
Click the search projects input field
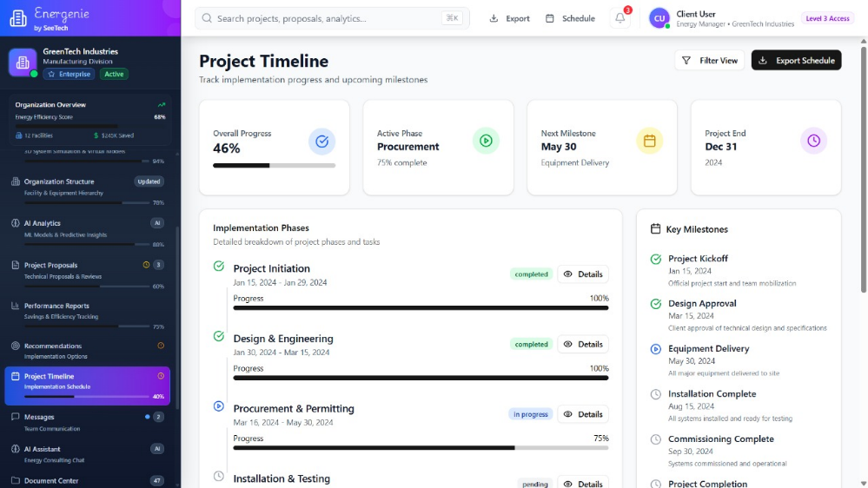point(332,18)
